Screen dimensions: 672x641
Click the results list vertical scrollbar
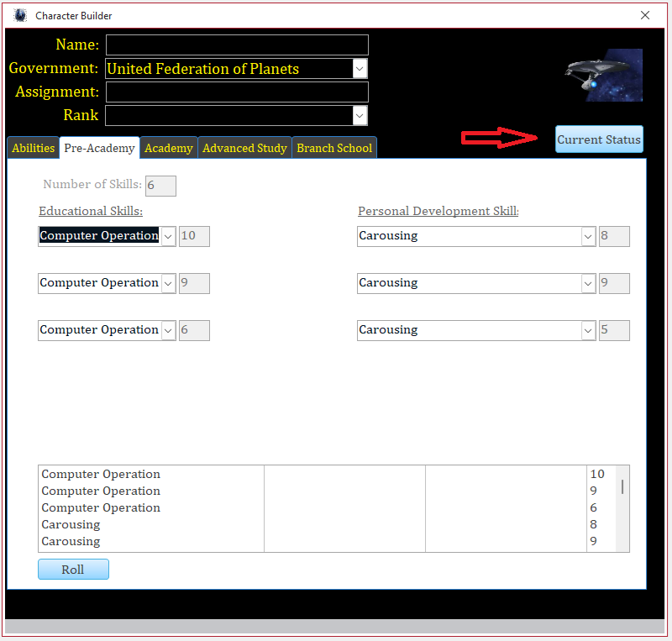tap(622, 508)
